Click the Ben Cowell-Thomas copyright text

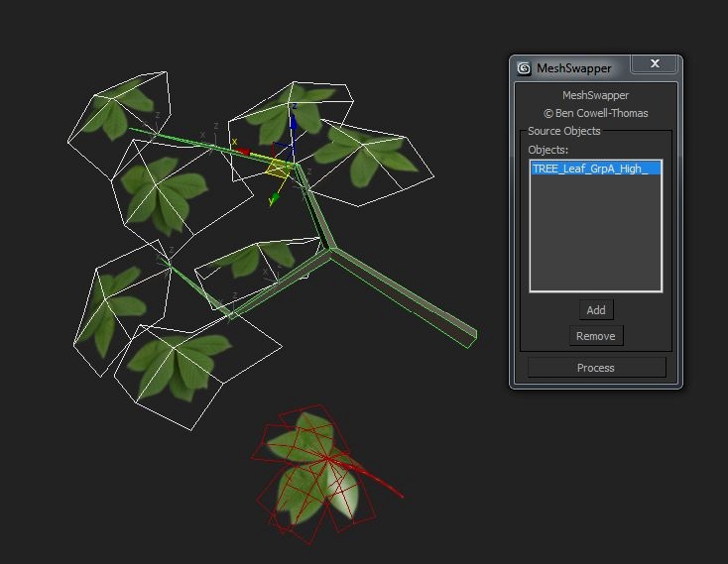point(596,113)
